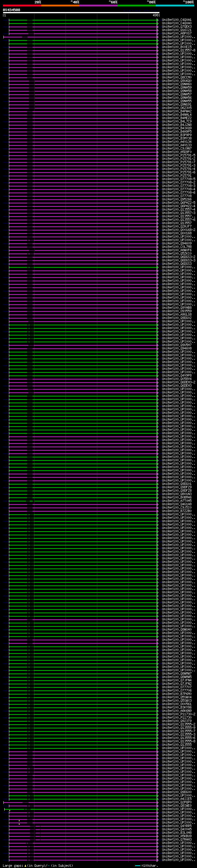The height and width of the screenshot is (868, 197).
Task: Click hit label UniRef100_Q5ZKI0
Action: coord(177,253)
